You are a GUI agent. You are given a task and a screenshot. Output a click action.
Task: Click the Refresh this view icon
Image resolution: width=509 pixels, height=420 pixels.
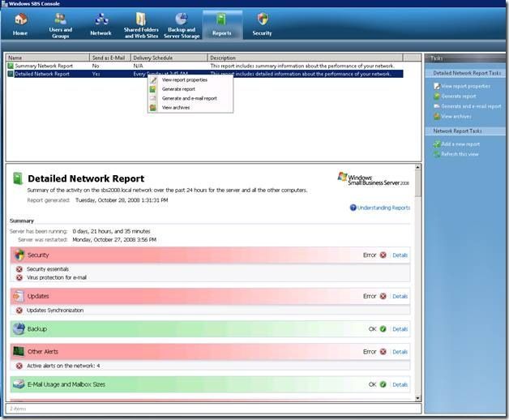click(x=437, y=154)
